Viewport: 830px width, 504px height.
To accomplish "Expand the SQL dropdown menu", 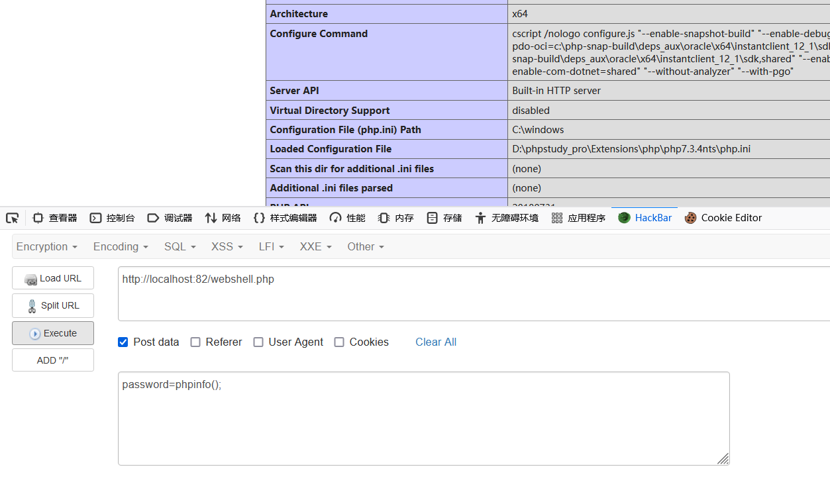I will (180, 246).
